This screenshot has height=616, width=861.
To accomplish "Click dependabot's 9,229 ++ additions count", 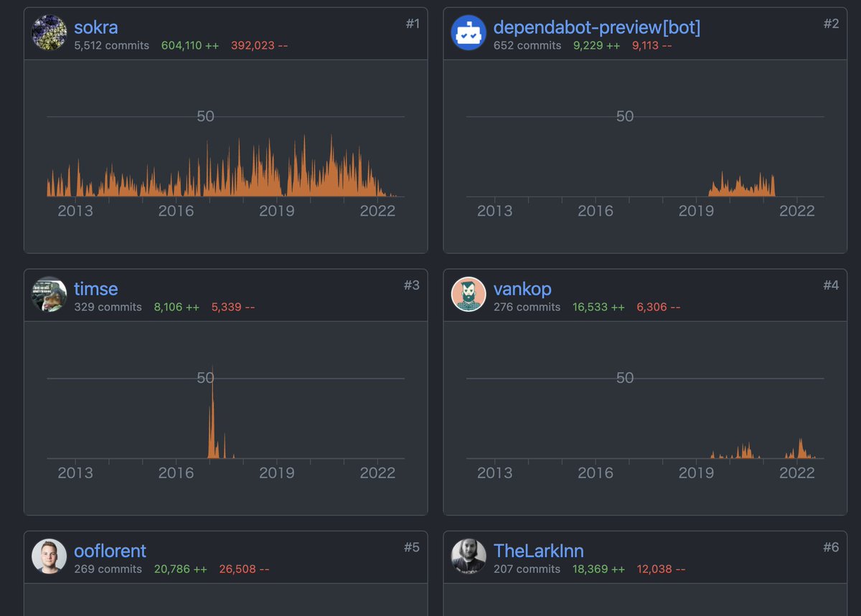I will tap(597, 45).
